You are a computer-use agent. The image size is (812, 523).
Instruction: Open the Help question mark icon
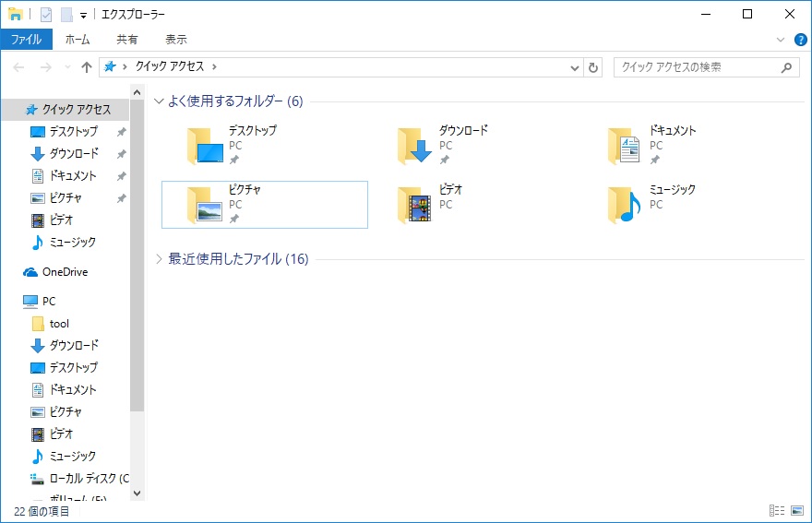798,40
